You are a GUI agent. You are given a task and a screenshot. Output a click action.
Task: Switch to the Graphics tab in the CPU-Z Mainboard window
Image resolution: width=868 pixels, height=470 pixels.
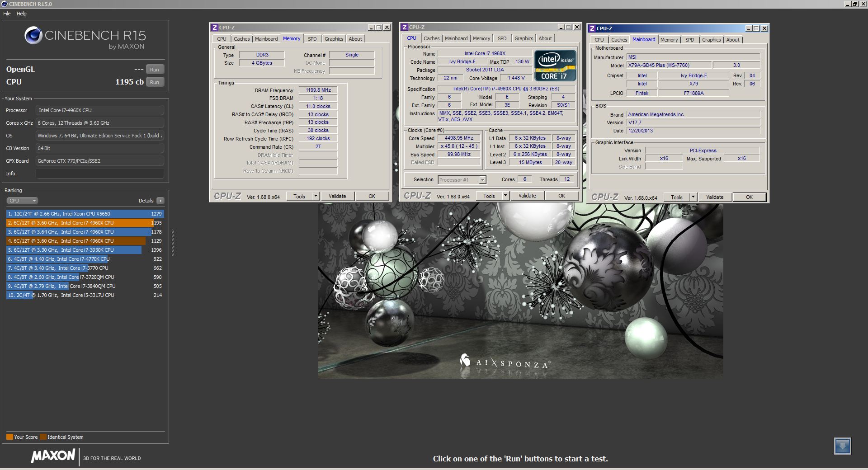click(x=711, y=40)
